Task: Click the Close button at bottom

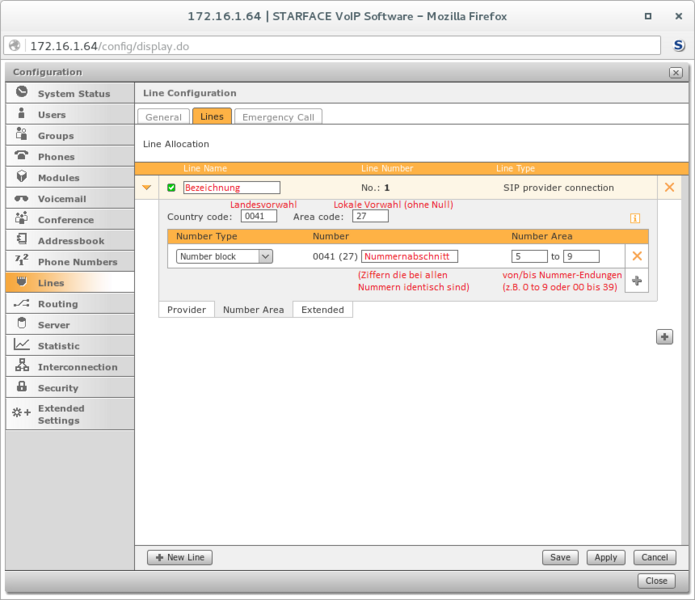Action: click(656, 581)
